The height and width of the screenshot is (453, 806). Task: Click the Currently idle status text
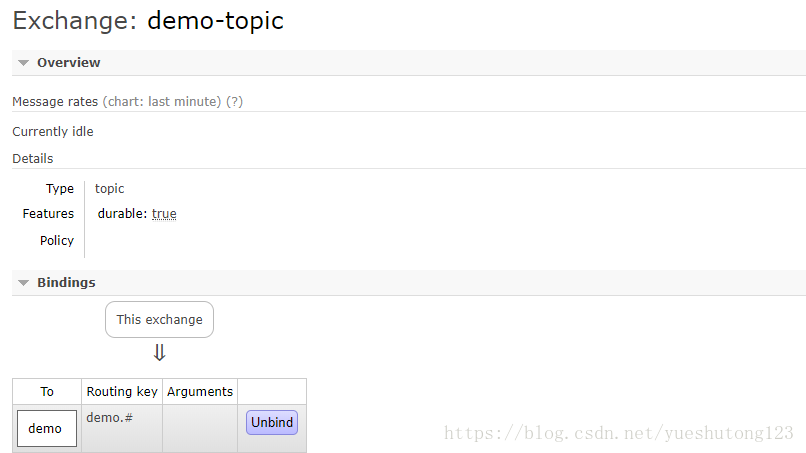(x=53, y=132)
